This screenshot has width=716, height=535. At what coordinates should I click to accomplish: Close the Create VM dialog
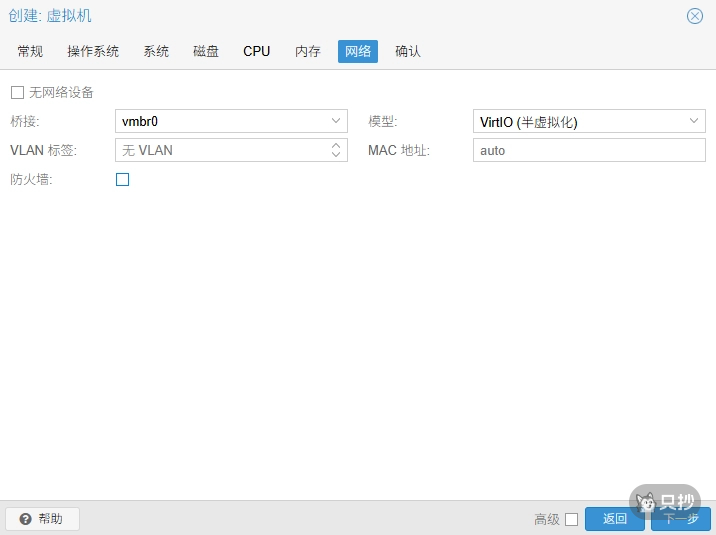694,16
